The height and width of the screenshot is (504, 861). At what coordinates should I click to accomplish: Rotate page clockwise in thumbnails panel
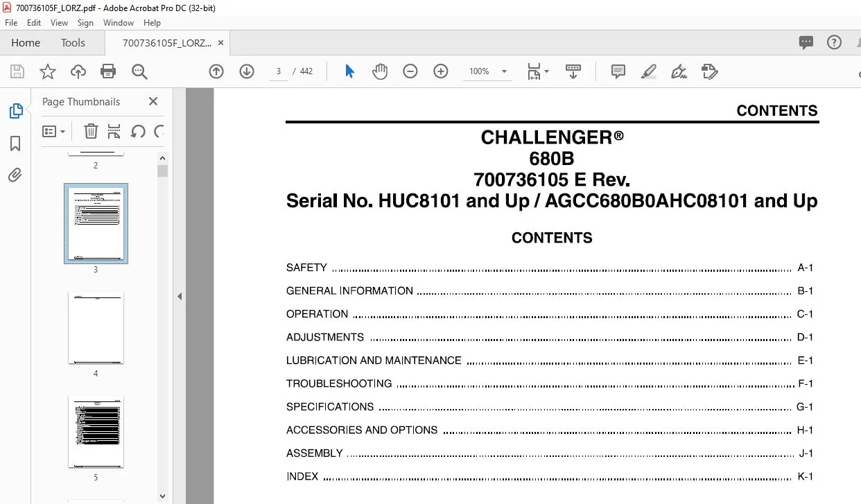pyautogui.click(x=159, y=131)
